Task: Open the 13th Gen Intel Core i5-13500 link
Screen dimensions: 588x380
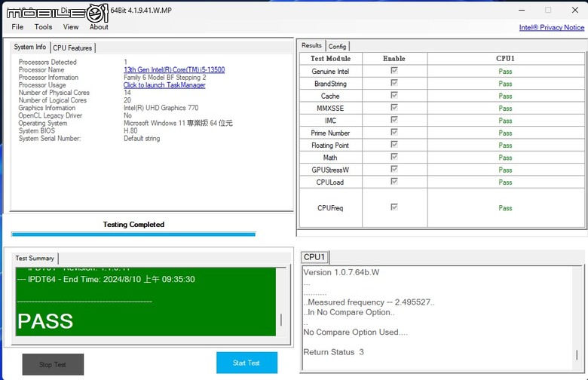Action: click(x=174, y=70)
